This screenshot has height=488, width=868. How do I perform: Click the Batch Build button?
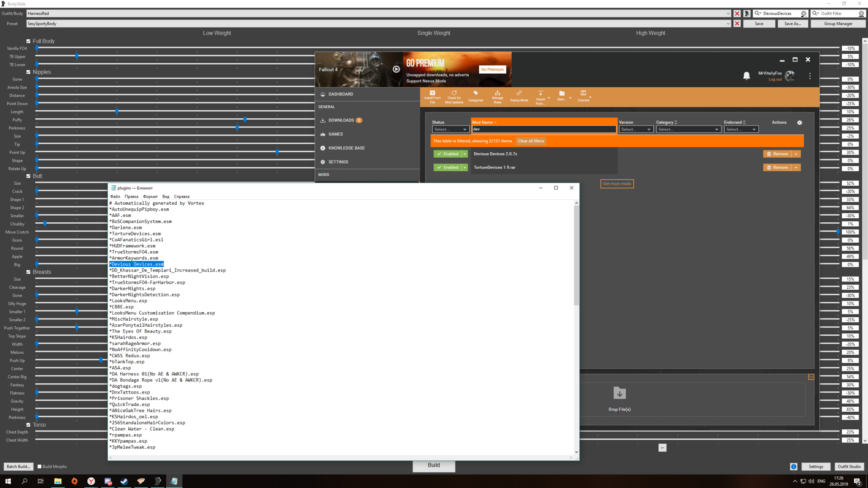(x=18, y=466)
